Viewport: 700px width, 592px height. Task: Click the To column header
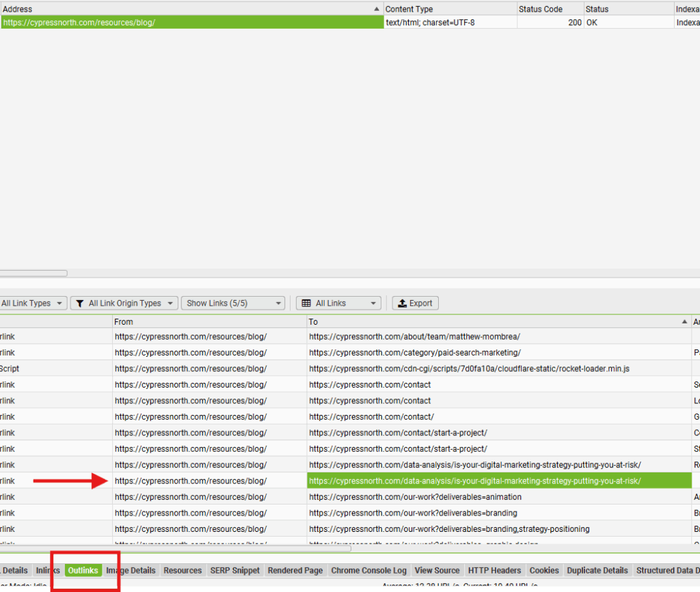(499, 321)
